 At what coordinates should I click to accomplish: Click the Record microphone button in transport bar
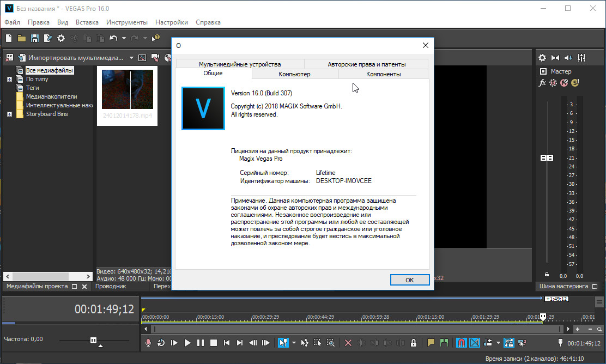pos(148,343)
